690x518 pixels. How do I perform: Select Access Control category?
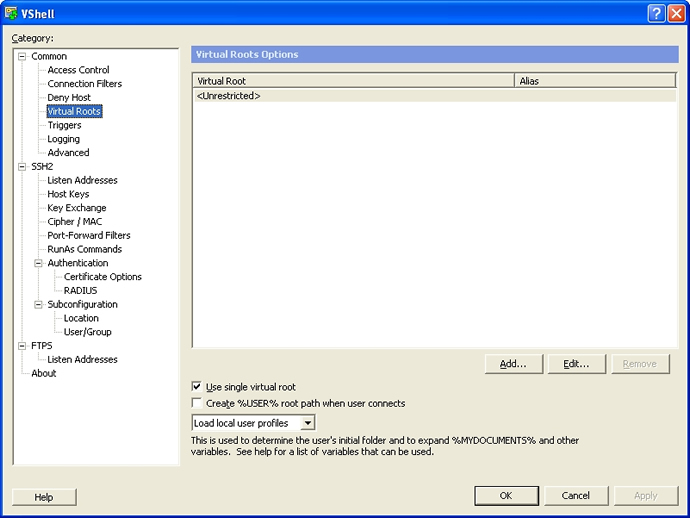[78, 70]
